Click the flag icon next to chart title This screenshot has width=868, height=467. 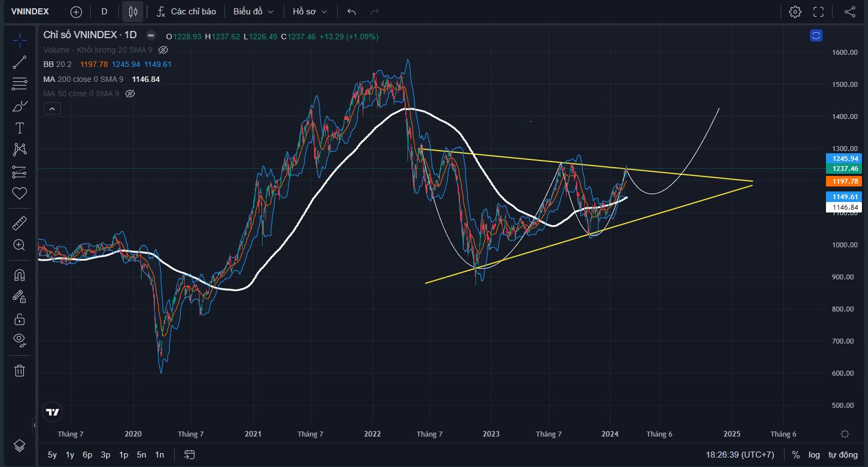click(151, 35)
